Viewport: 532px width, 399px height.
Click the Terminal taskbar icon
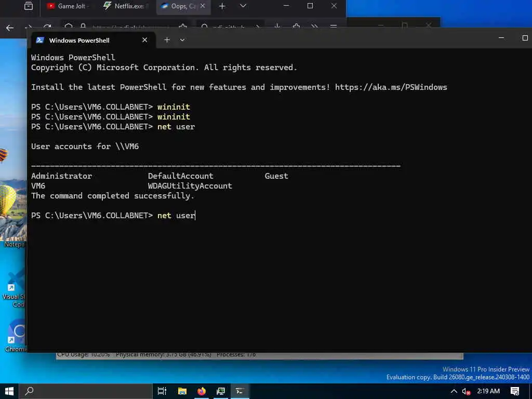pyautogui.click(x=240, y=391)
